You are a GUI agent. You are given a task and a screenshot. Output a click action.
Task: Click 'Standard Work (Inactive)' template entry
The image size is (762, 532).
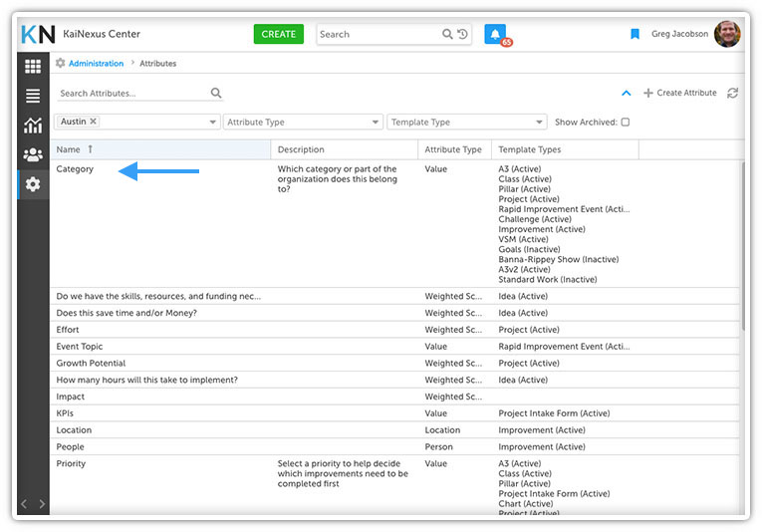click(x=548, y=279)
